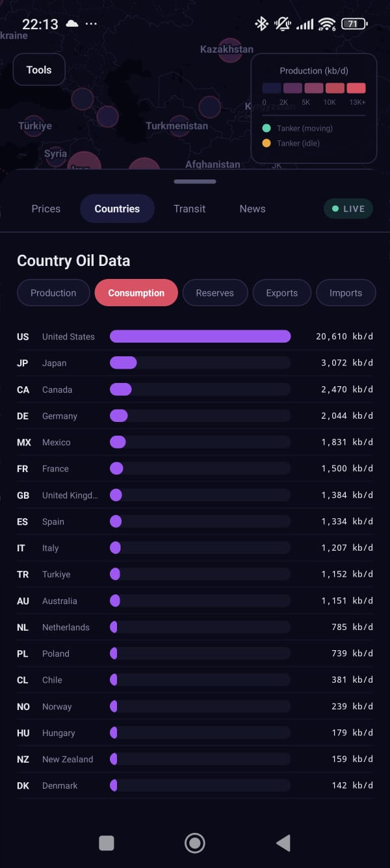The image size is (390, 868).
Task: Tap the orange Tanker (idle) legend dot
Action: [266, 143]
